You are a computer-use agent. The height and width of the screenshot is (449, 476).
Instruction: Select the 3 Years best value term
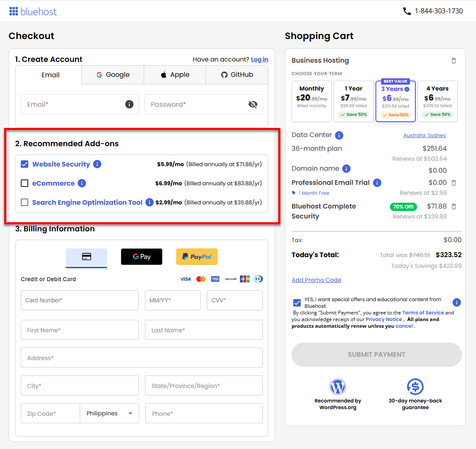click(395, 101)
